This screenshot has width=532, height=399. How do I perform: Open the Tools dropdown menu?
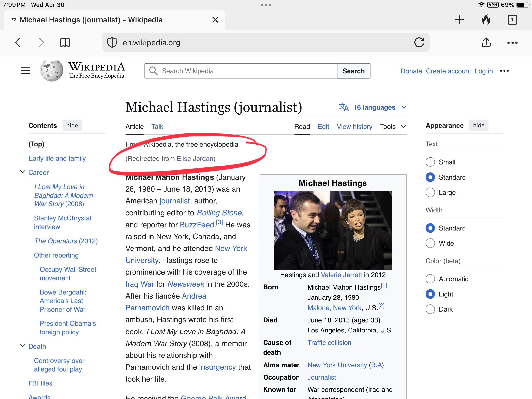[x=393, y=127]
